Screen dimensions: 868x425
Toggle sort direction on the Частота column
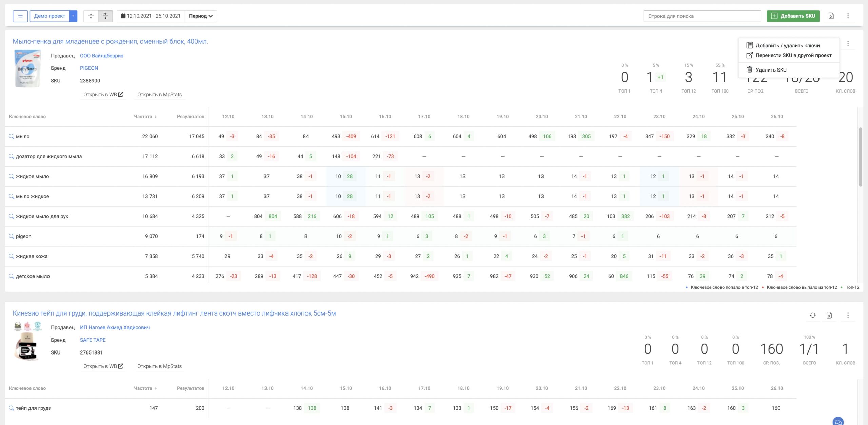point(156,116)
